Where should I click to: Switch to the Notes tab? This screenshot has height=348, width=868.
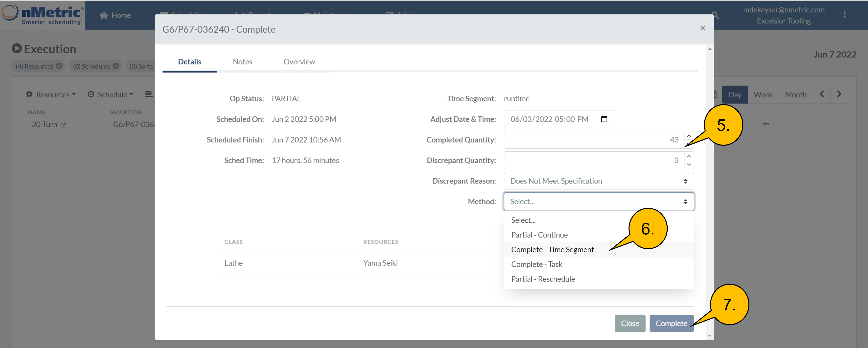point(242,62)
